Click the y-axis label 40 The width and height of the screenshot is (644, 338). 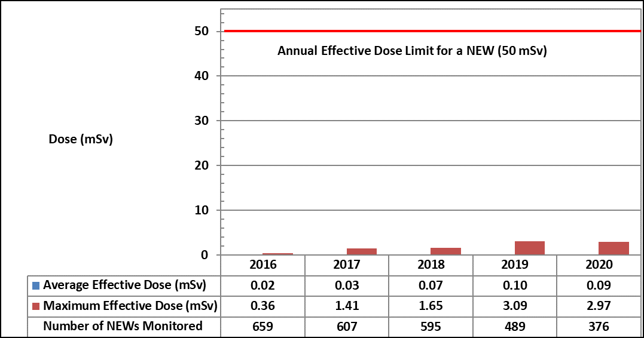202,76
